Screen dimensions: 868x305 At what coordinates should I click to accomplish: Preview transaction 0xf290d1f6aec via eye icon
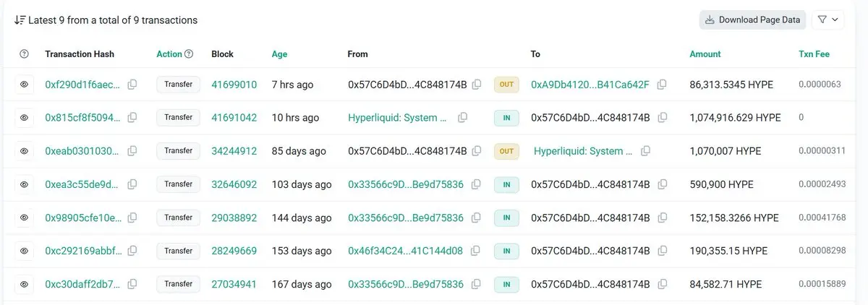[24, 85]
